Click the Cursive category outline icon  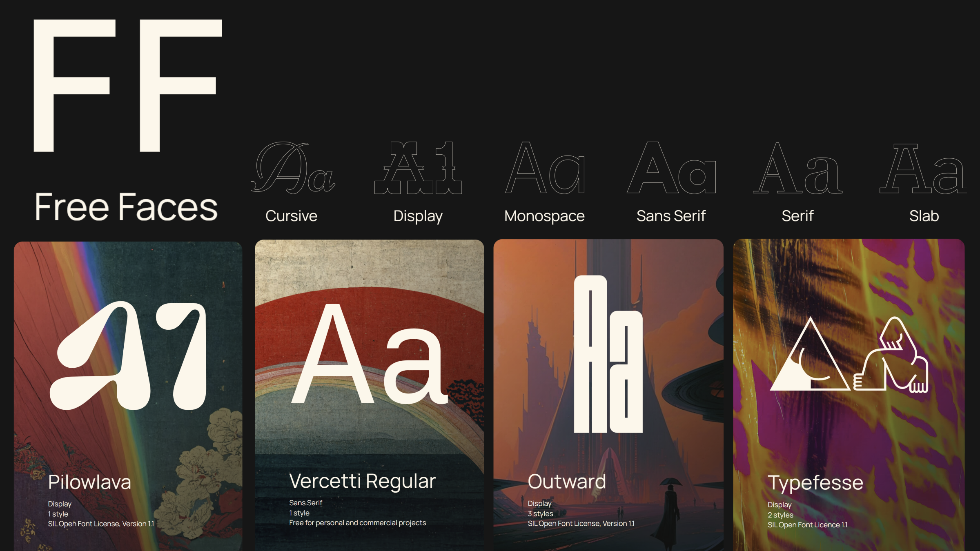(x=292, y=168)
